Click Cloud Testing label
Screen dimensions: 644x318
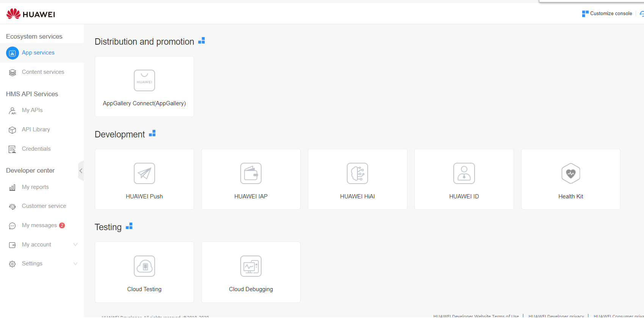click(x=144, y=289)
